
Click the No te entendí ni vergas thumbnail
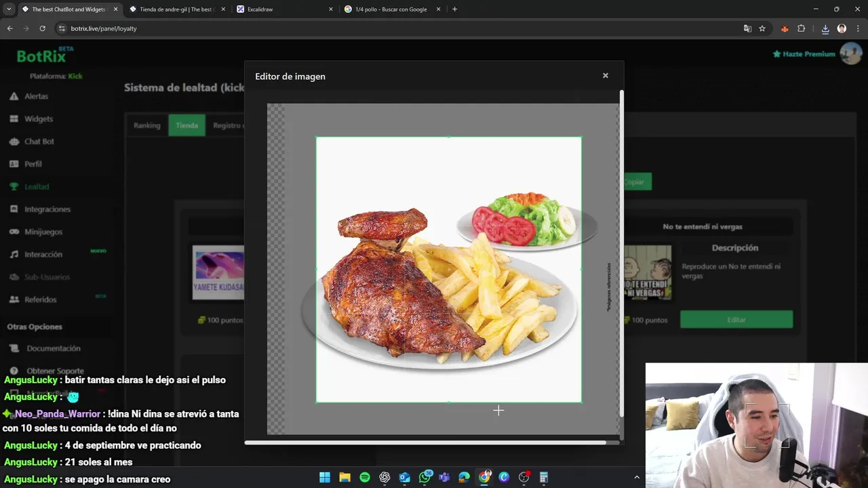pos(648,272)
